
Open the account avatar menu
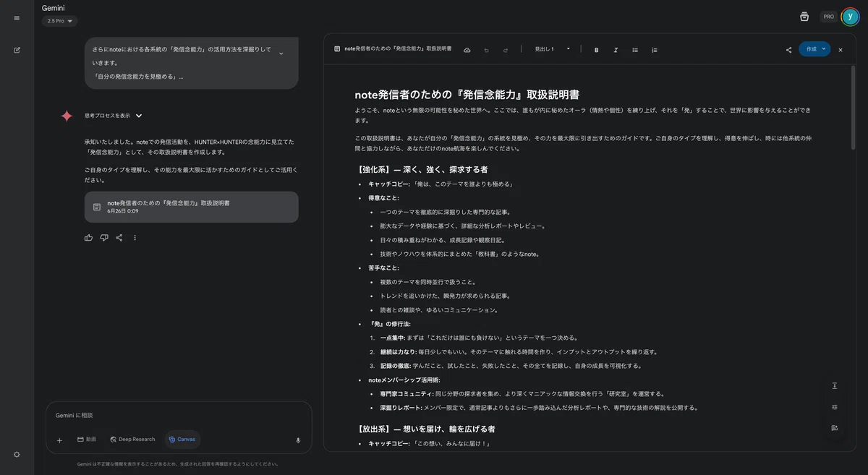850,17
